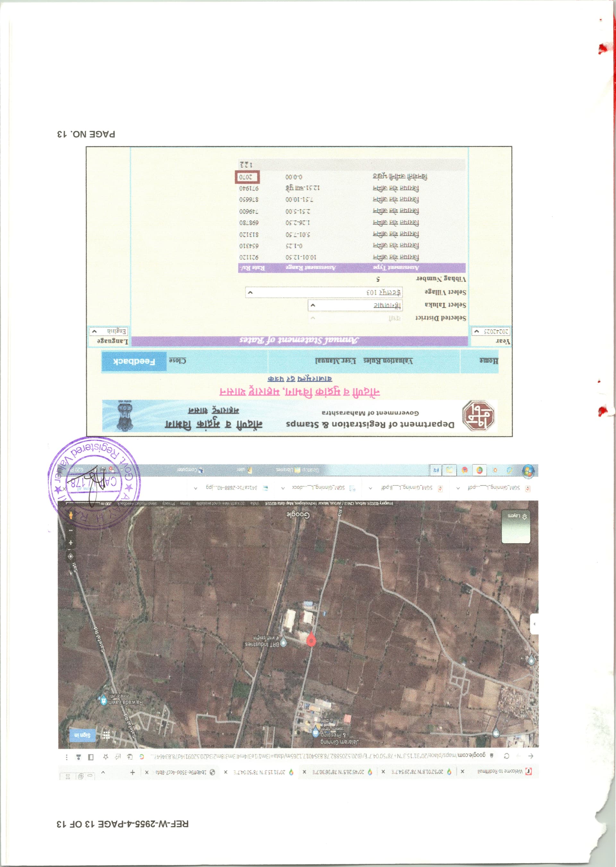This screenshot has height=867, width=616.
Task: Click the Privacy link in map footer
Action: [169, 504]
